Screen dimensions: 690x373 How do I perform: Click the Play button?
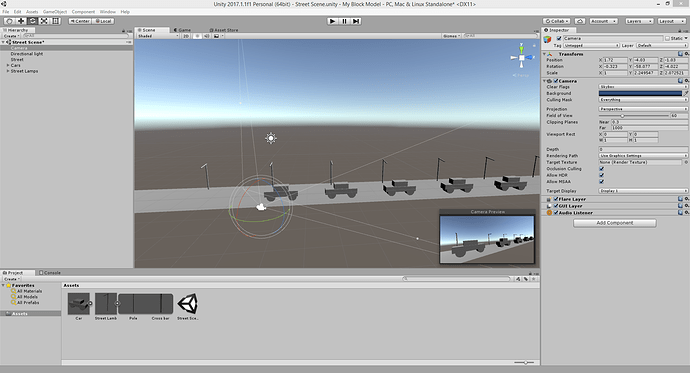333,21
